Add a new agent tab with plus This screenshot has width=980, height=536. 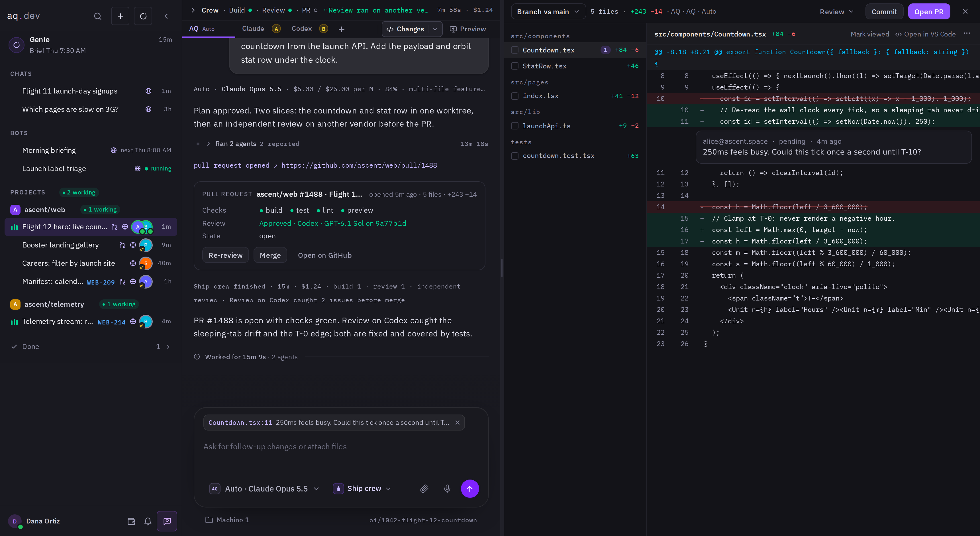point(341,29)
